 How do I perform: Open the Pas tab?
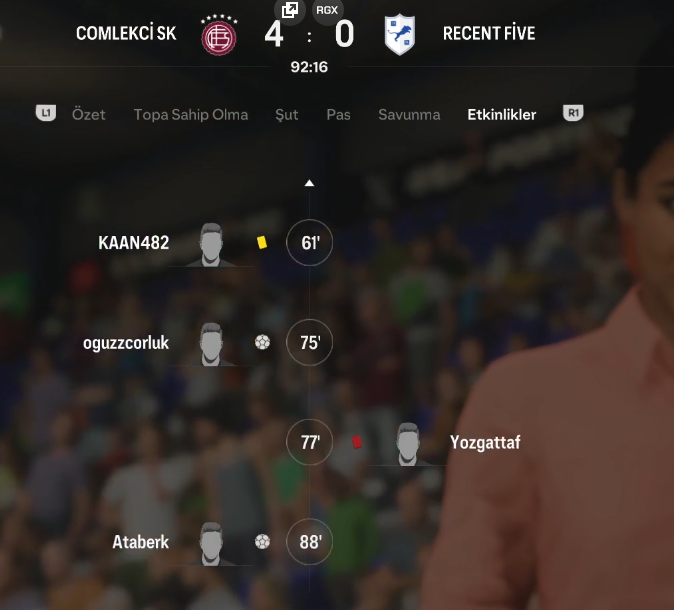338,114
